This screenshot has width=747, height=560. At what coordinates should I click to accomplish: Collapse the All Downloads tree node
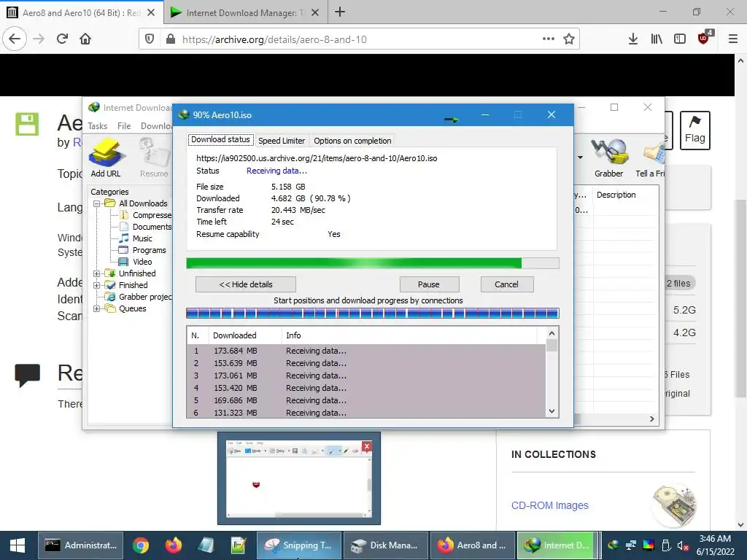(x=97, y=203)
